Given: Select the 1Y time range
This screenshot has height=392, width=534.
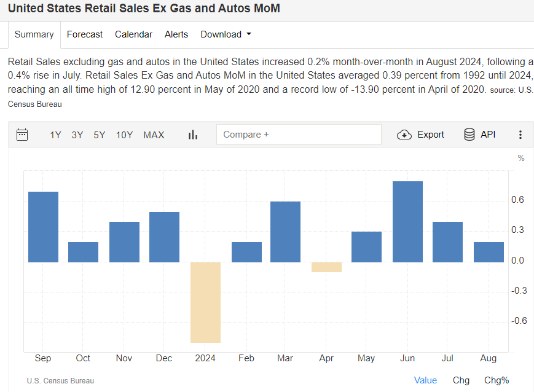Looking at the screenshot, I should (55, 135).
